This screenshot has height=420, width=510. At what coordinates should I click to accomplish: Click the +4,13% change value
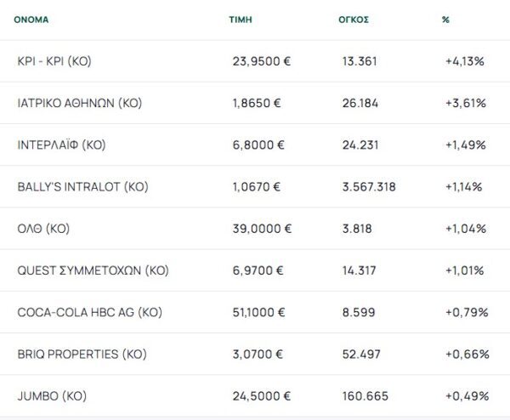[465, 61]
